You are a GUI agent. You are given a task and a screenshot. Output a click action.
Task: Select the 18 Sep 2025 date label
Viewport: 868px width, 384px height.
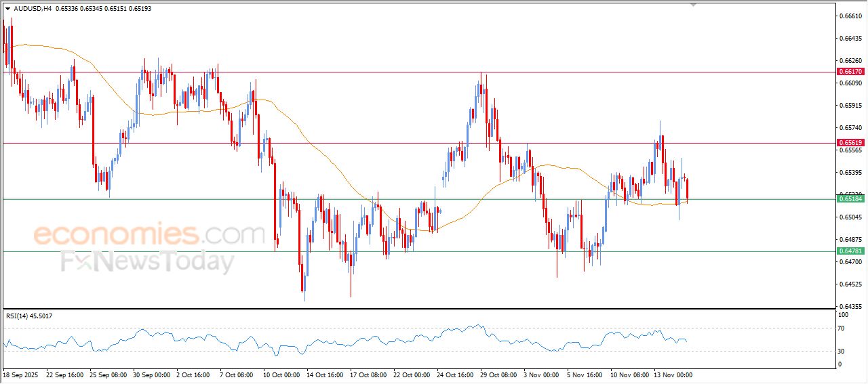point(21,375)
